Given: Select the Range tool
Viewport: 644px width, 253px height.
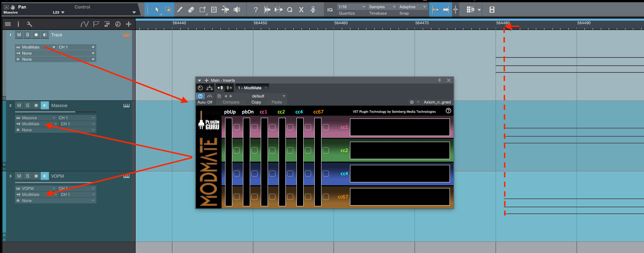Looking at the screenshot, I should (168, 10).
